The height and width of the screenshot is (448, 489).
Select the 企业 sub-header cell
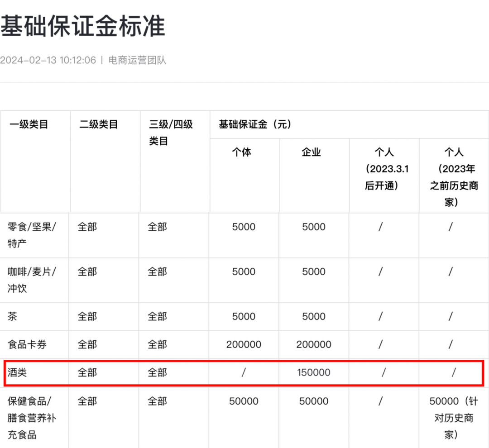(x=312, y=153)
